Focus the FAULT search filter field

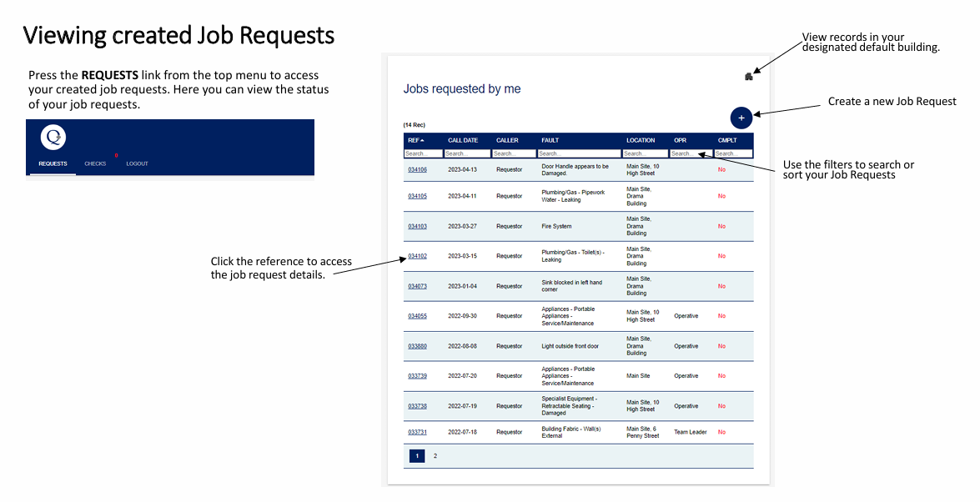pos(579,153)
